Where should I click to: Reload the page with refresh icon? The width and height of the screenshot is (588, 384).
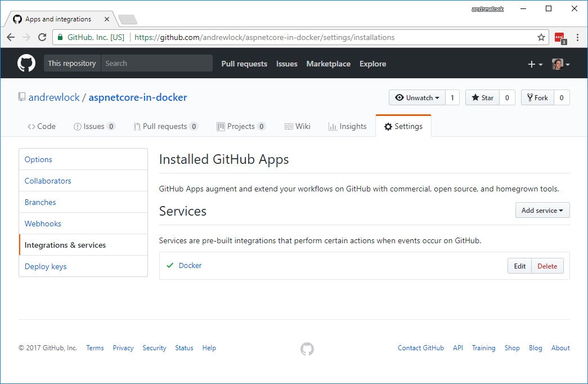click(x=42, y=37)
